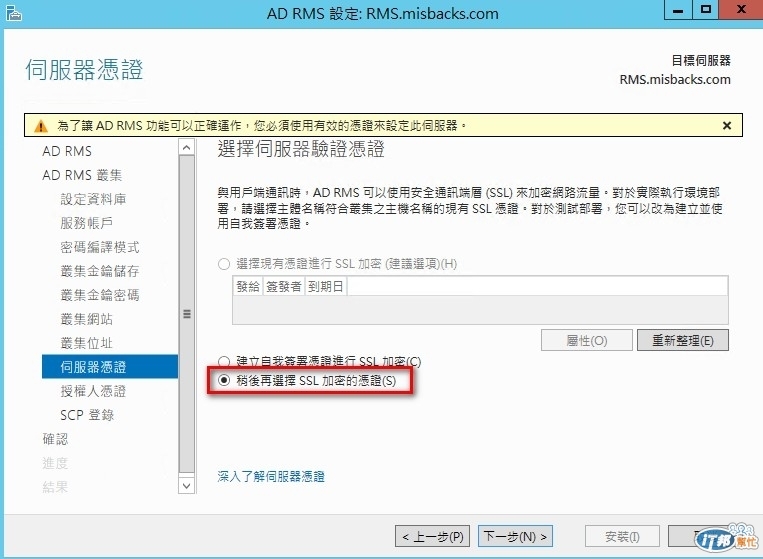763x559 pixels.
Task: Click the 目標伺服器 RMS.misbacks.com text
Action: coord(675,70)
